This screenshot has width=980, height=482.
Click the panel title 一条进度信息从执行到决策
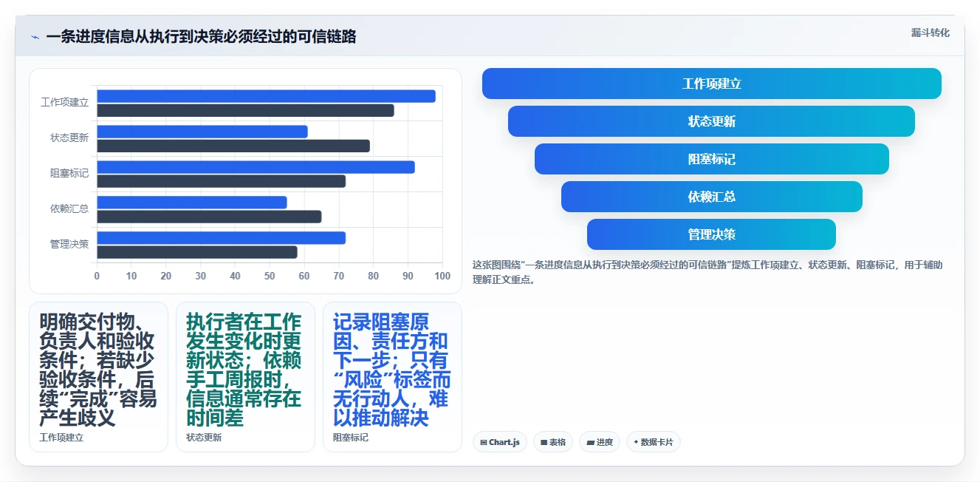(x=201, y=37)
